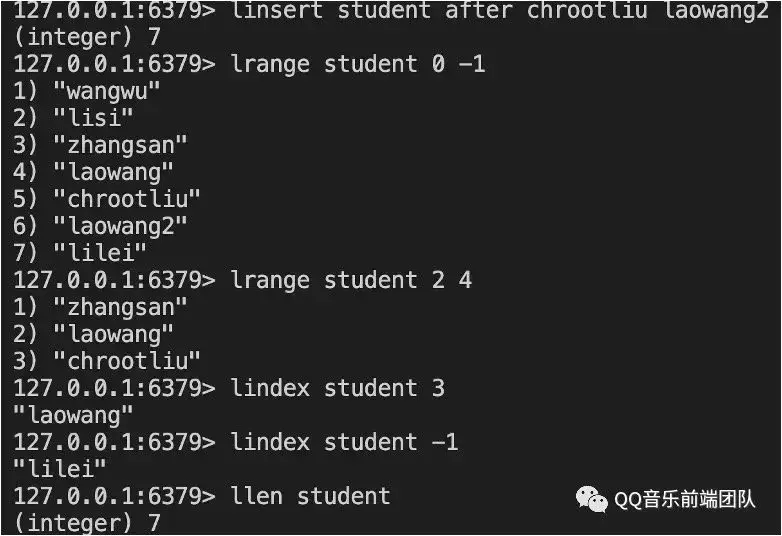Screen dimensions: 782x536
Task: Click "chrootliu" in the 2-4 range output
Action: pos(127,361)
